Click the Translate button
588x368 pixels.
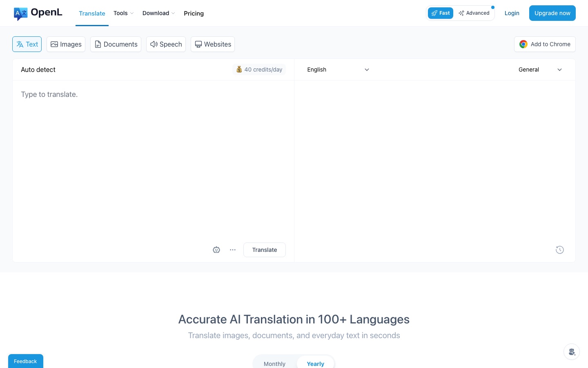[x=265, y=250]
